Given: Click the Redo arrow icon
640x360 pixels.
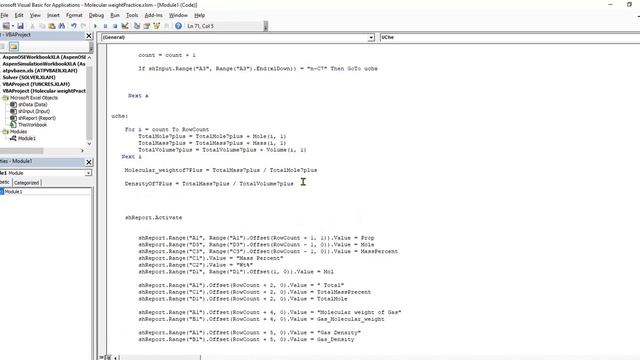Looking at the screenshot, I should pos(84,26).
